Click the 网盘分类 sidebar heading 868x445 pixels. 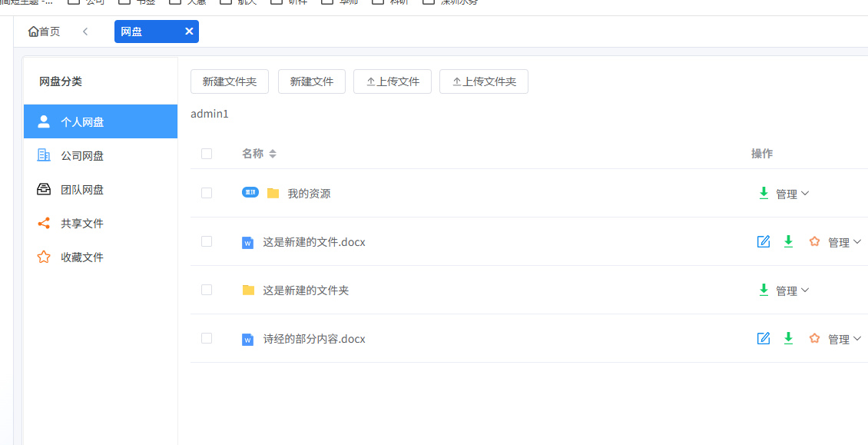tap(61, 81)
